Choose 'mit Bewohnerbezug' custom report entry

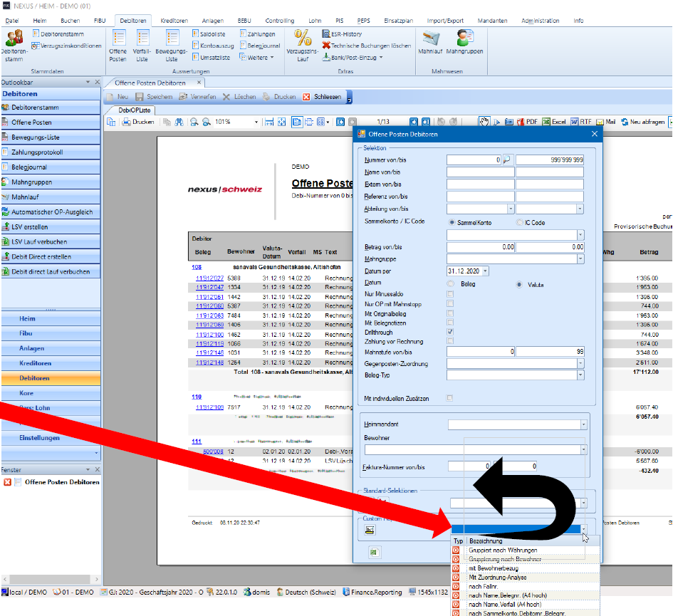(526, 568)
